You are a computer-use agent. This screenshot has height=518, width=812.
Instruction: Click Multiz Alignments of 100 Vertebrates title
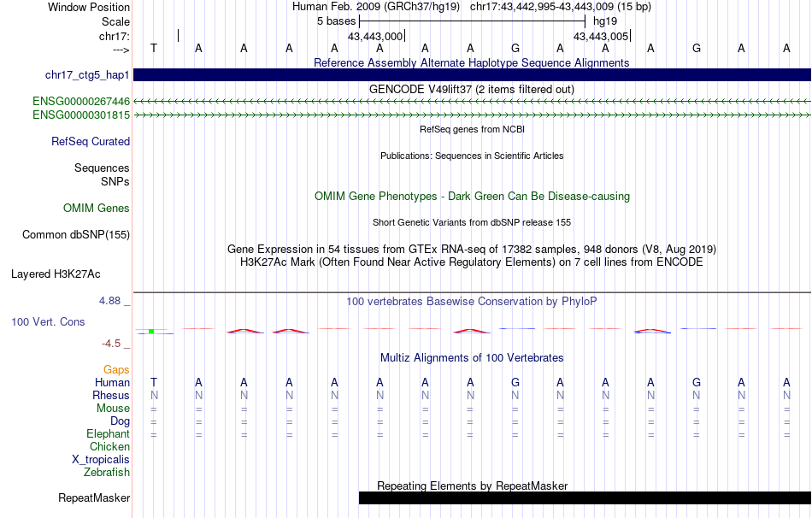pyautogui.click(x=472, y=358)
